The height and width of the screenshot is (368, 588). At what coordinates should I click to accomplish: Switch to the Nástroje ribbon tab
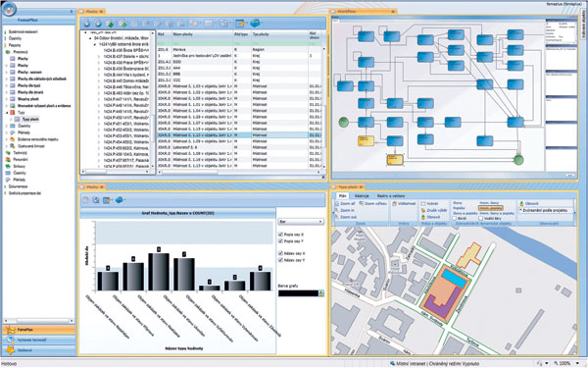[x=362, y=196]
